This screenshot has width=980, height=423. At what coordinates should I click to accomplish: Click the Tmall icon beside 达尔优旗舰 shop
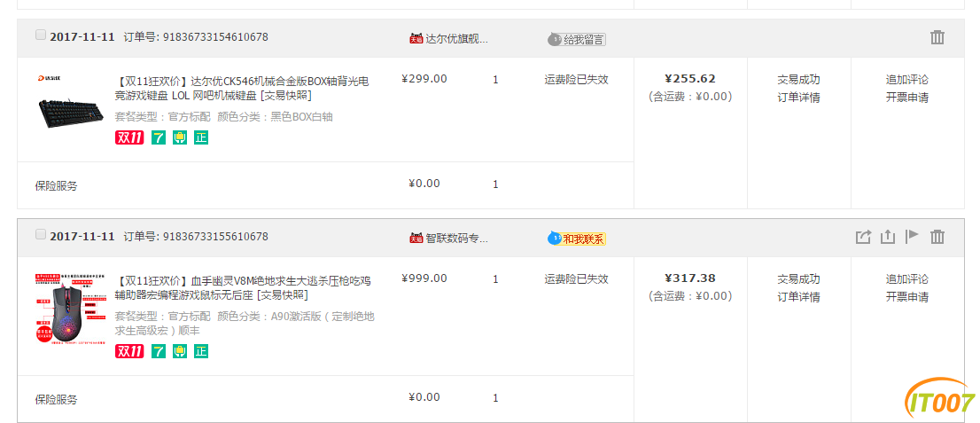[416, 39]
